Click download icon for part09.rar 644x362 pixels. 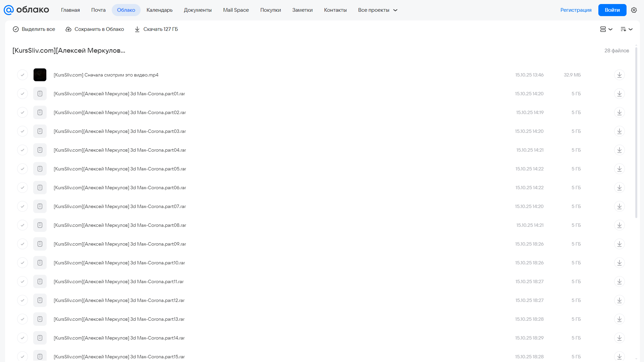pyautogui.click(x=620, y=244)
